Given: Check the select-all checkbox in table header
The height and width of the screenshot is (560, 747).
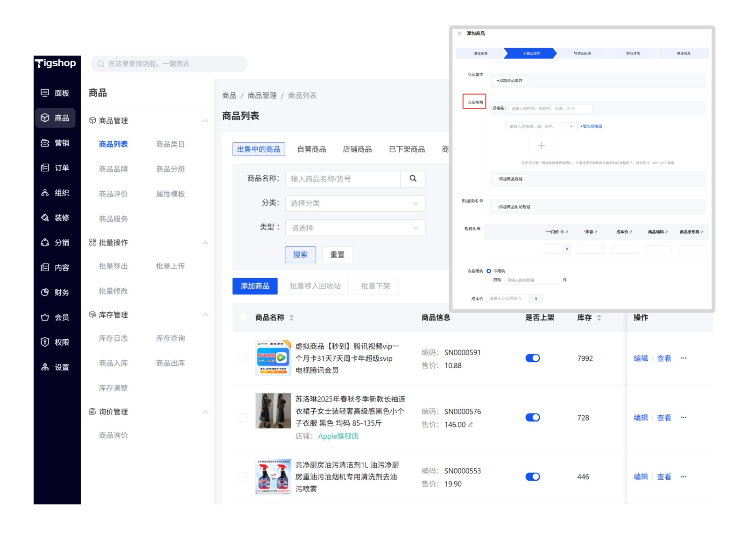Looking at the screenshot, I should point(243,317).
